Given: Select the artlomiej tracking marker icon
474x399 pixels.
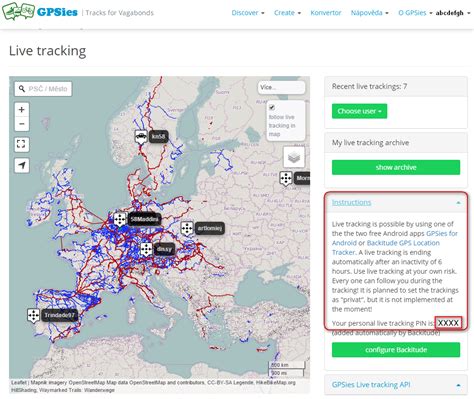Looking at the screenshot, I should (x=187, y=228).
